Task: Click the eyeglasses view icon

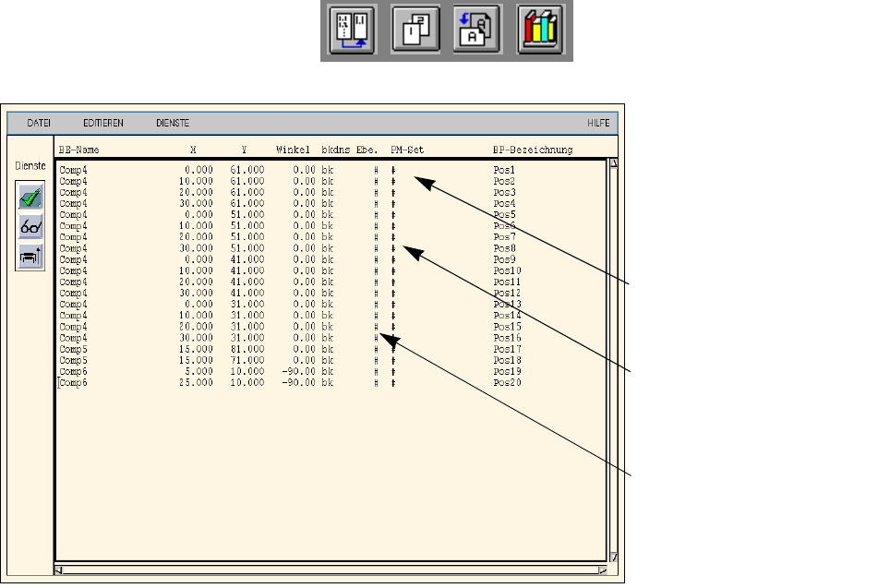Action: tap(30, 227)
